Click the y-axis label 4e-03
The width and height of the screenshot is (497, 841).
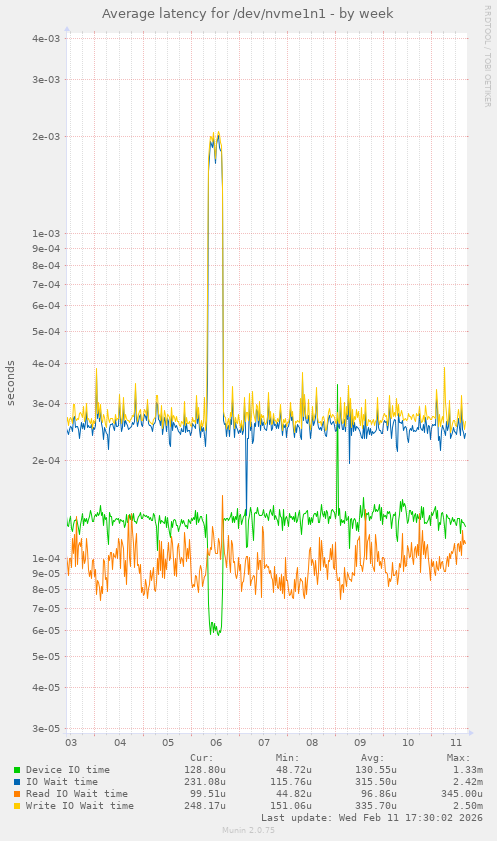pos(46,39)
